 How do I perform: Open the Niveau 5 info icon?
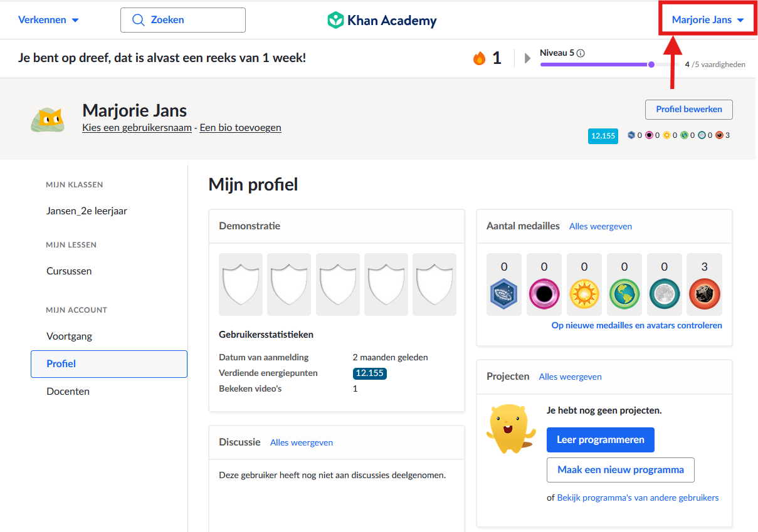581,53
